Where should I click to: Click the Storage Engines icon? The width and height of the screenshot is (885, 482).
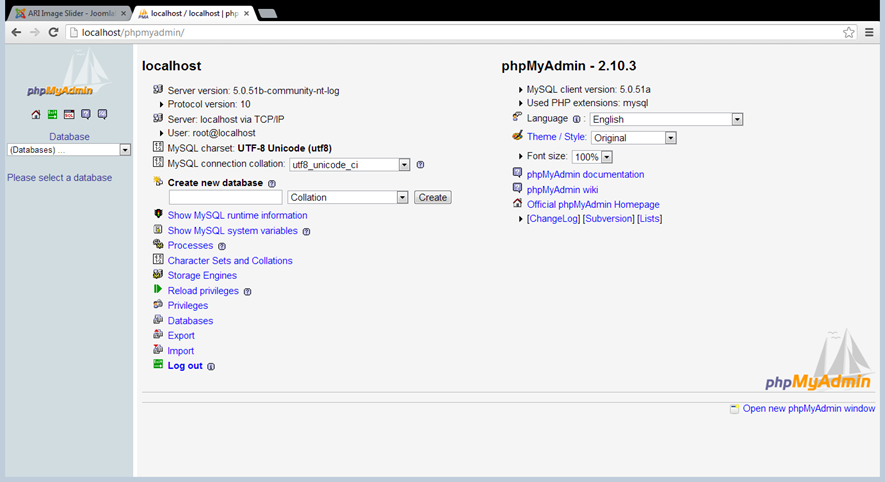(158, 274)
